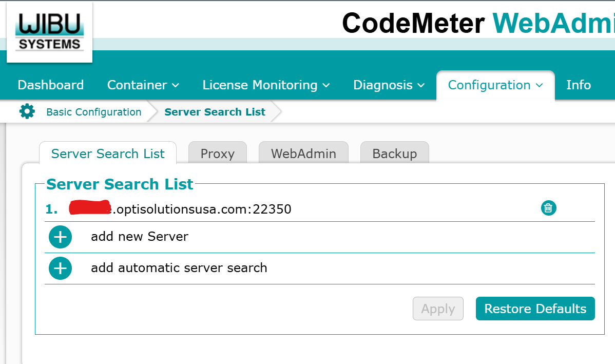Click the add new Server text

(140, 237)
